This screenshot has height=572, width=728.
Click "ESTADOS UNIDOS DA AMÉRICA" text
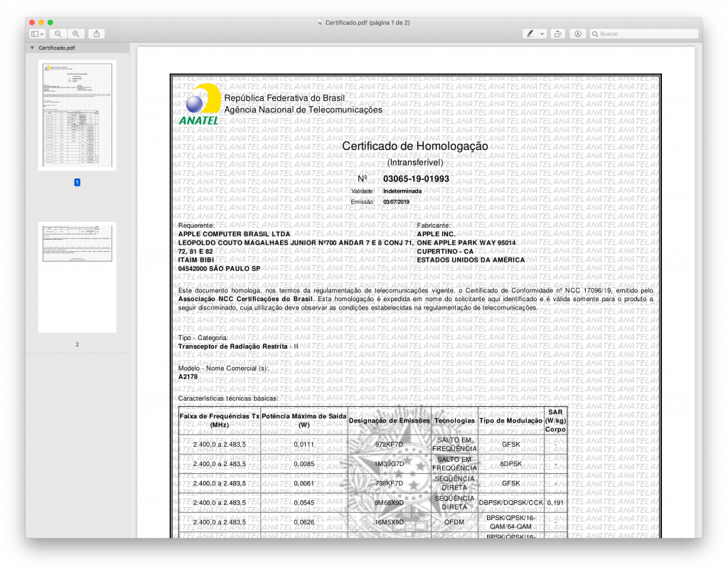(471, 260)
